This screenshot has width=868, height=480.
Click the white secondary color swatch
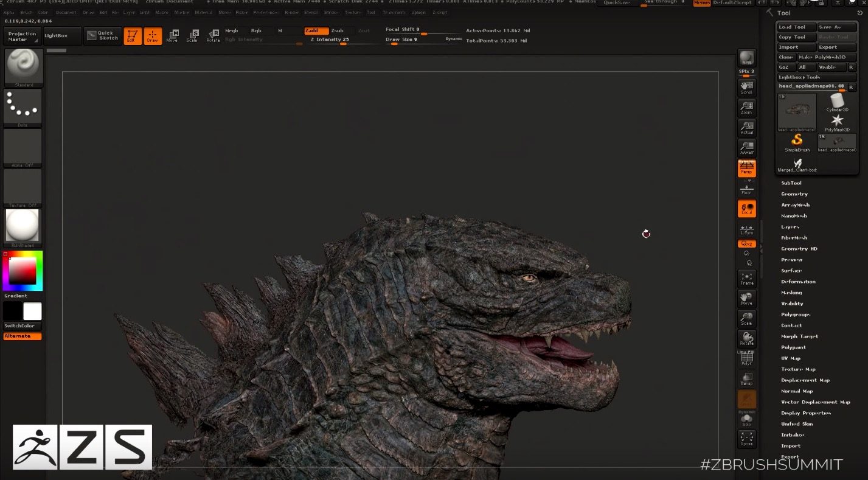coord(32,311)
